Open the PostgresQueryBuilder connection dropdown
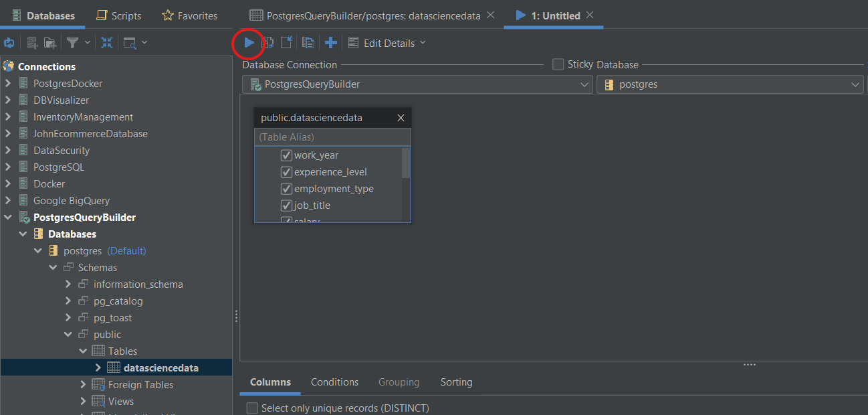The height and width of the screenshot is (415, 868). click(417, 84)
